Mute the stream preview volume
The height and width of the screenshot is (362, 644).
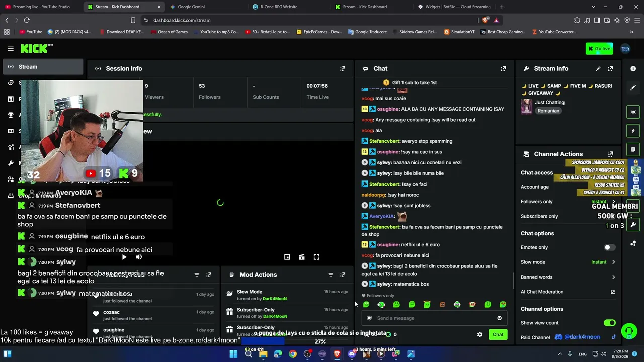(139, 257)
